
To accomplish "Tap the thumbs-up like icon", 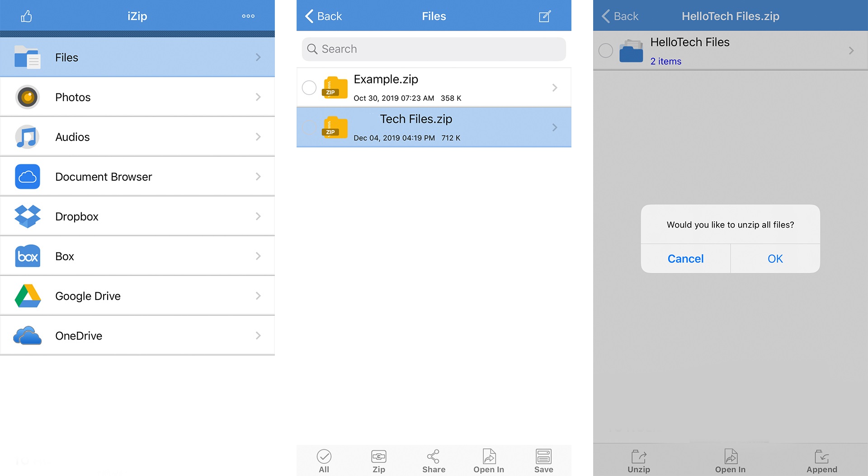I will coord(26,17).
